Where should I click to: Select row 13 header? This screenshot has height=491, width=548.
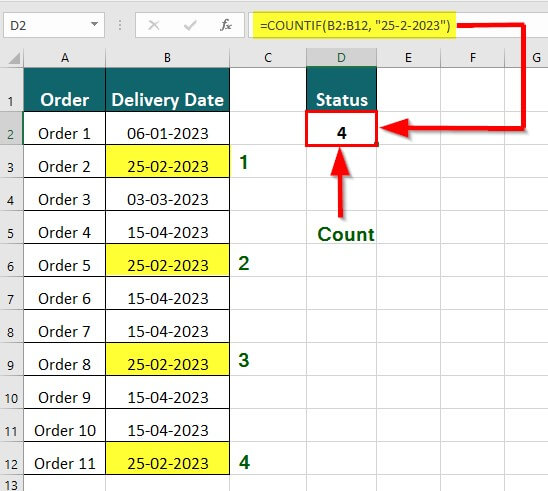11,483
